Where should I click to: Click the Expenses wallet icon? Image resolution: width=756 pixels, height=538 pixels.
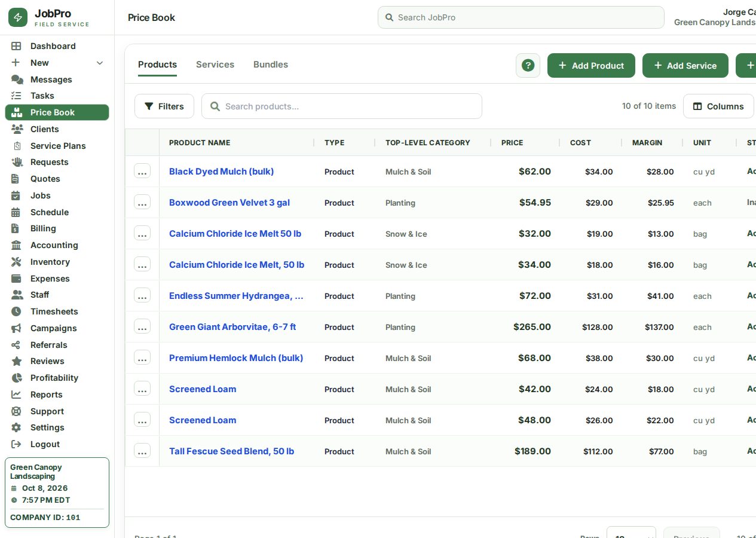(16, 279)
